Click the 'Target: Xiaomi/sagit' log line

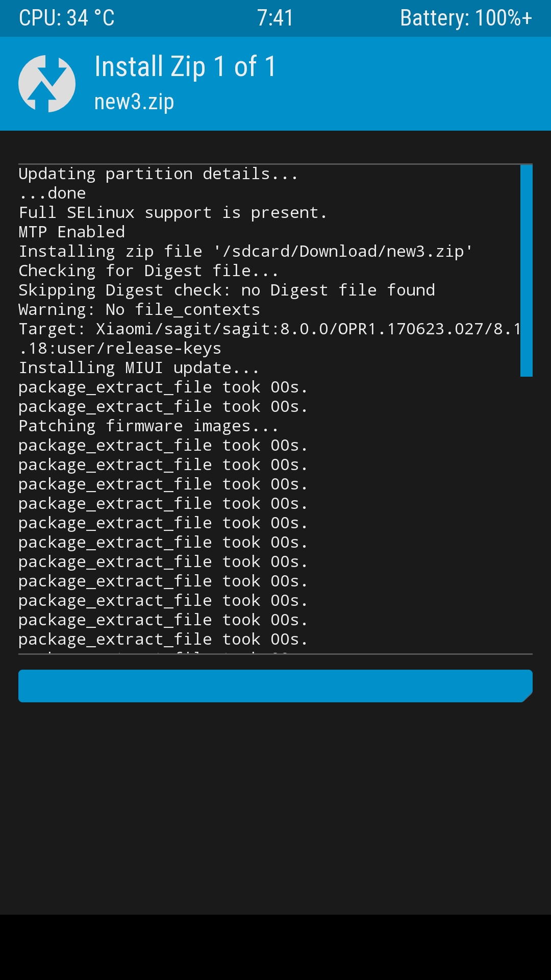(269, 329)
